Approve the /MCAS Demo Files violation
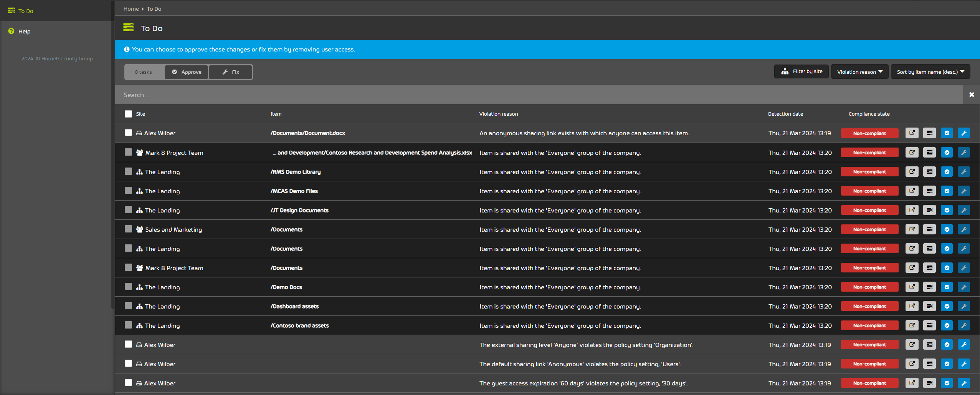The width and height of the screenshot is (980, 395). coord(947,191)
